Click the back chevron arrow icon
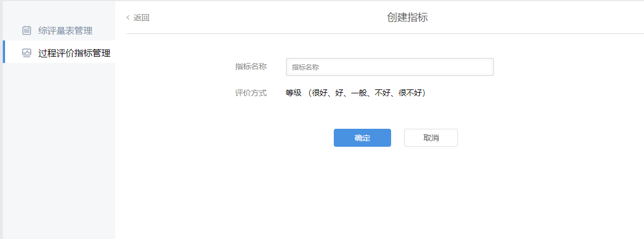The height and width of the screenshot is (239, 644). pyautogui.click(x=128, y=17)
